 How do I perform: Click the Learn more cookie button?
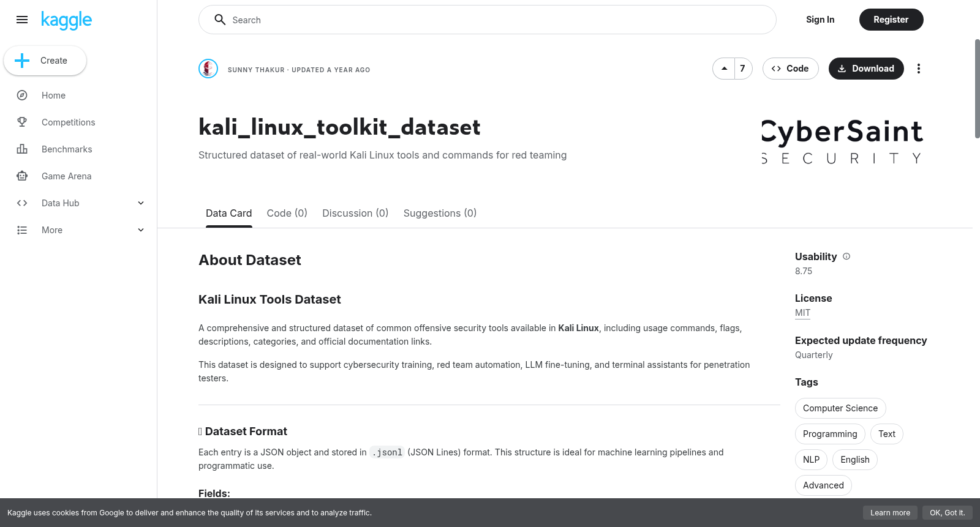(x=890, y=513)
